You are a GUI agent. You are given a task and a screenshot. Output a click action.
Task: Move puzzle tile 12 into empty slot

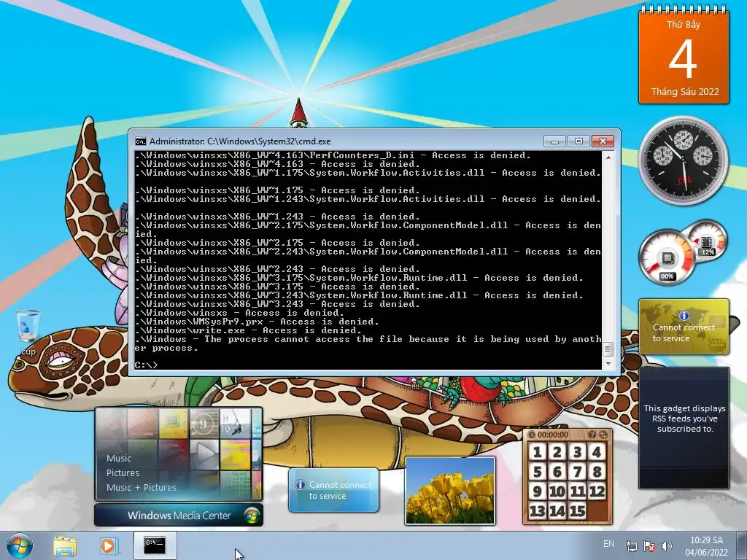point(597,491)
